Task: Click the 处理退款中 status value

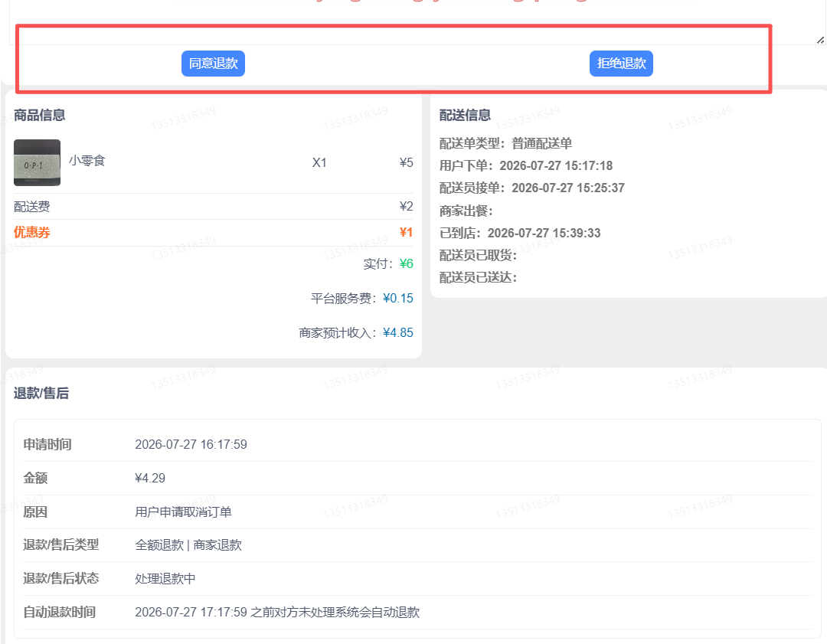Action: pos(165,579)
